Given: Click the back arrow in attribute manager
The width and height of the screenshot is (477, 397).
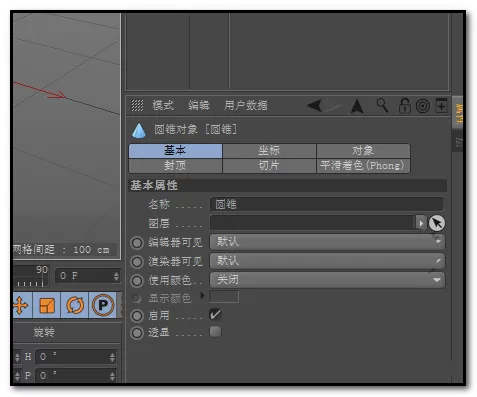Looking at the screenshot, I should click(x=314, y=106).
